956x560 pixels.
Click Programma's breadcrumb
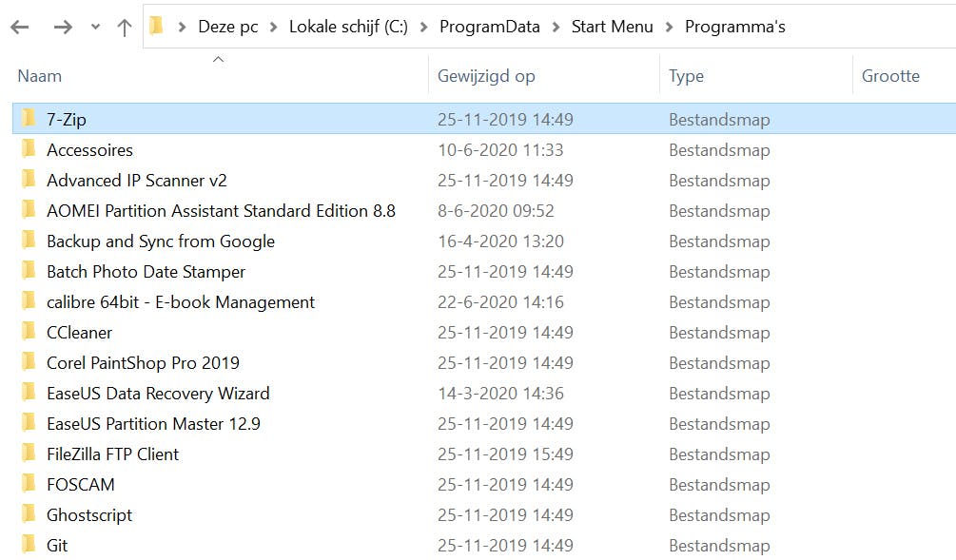[x=734, y=27]
